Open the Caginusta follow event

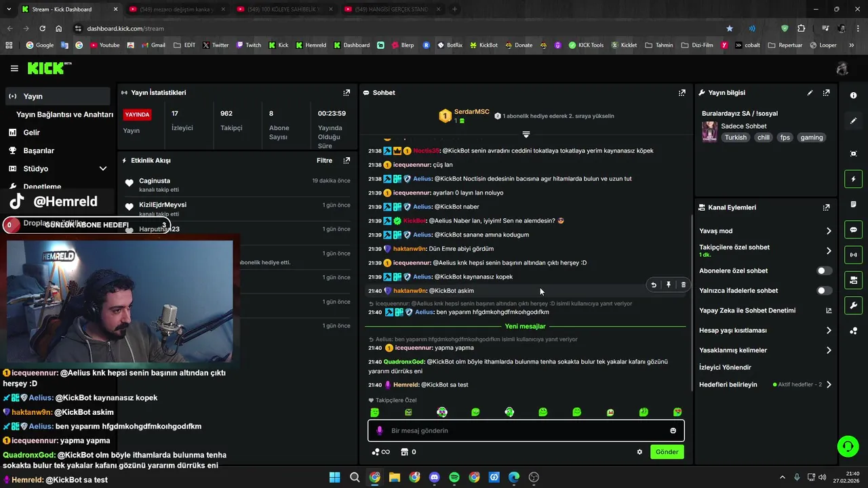(237, 184)
